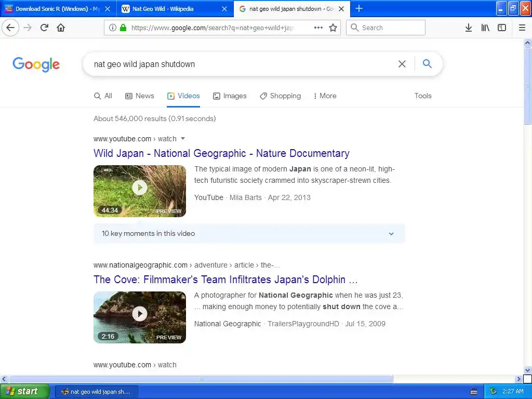
Task: Expand the More search filters menu
Action: click(x=325, y=96)
